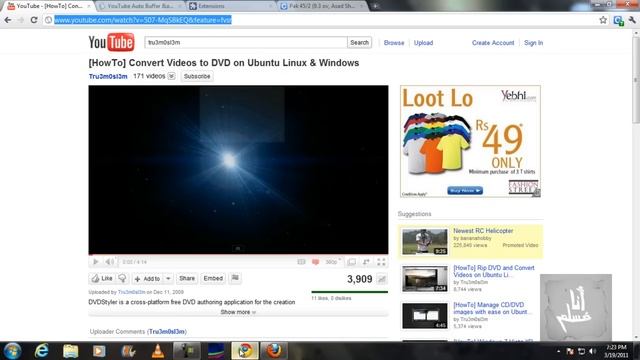Enter fullscreen video mode
Image resolution: width=640 pixels, height=360 pixels.
tap(381, 262)
